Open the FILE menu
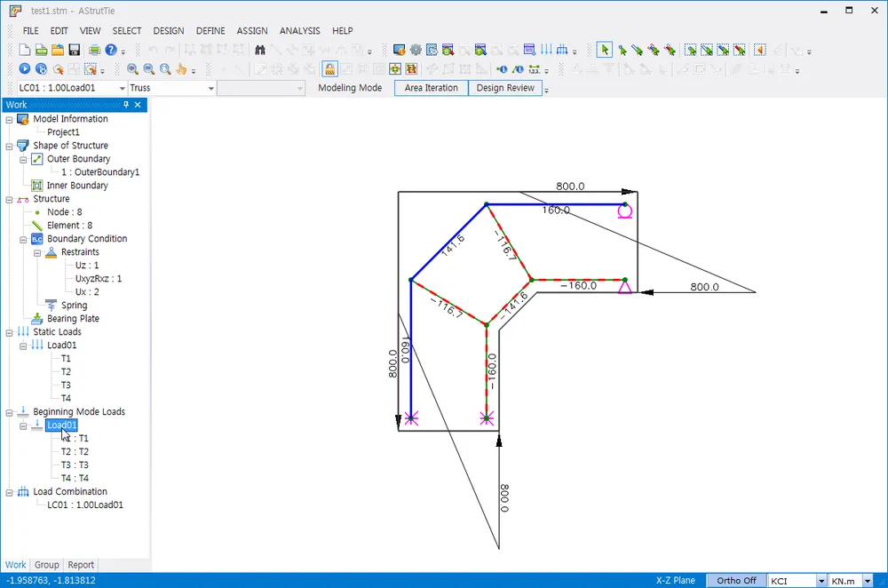This screenshot has width=888, height=588. 30,30
